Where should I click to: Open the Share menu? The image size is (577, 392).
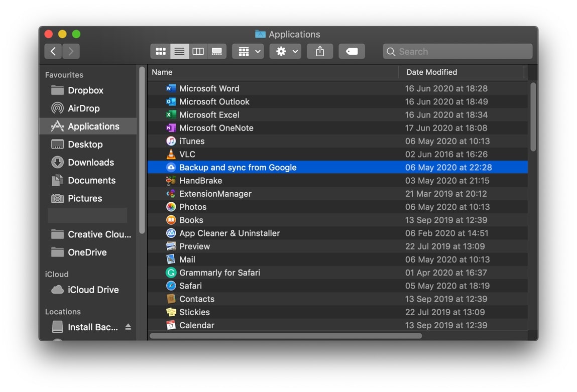pyautogui.click(x=320, y=51)
